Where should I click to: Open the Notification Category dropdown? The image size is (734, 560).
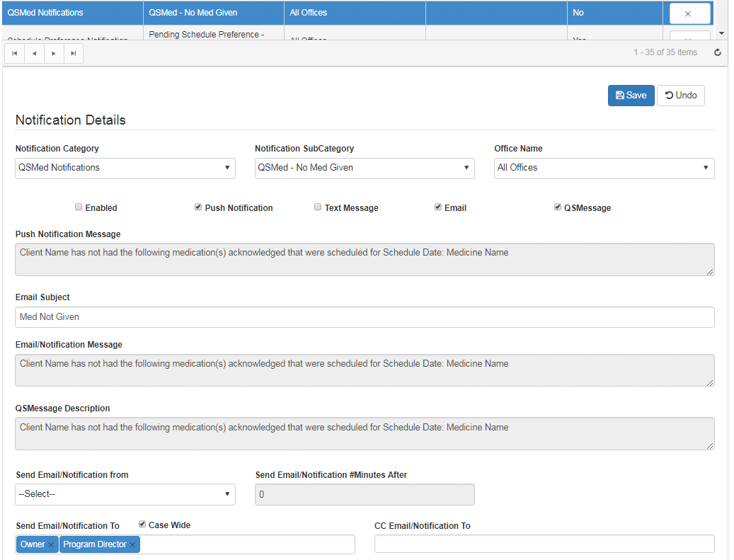[125, 168]
